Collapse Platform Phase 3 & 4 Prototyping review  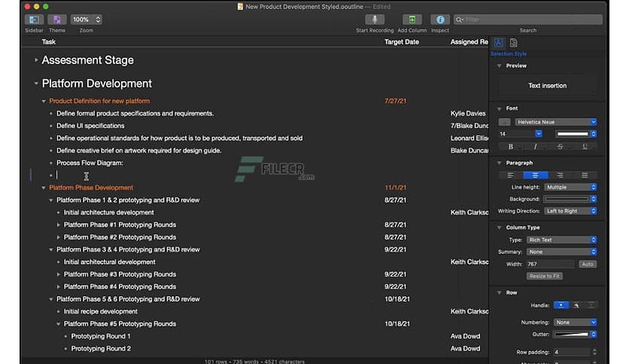51,250
